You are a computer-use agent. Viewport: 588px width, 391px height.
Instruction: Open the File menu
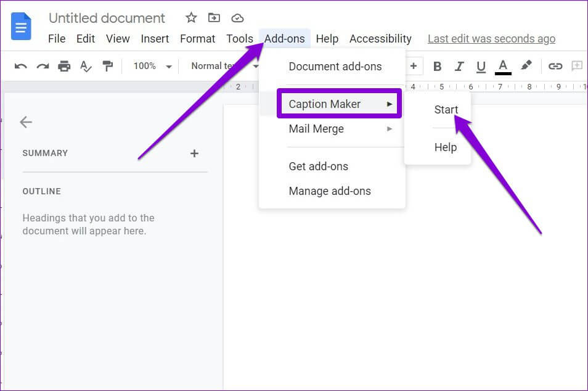point(57,39)
